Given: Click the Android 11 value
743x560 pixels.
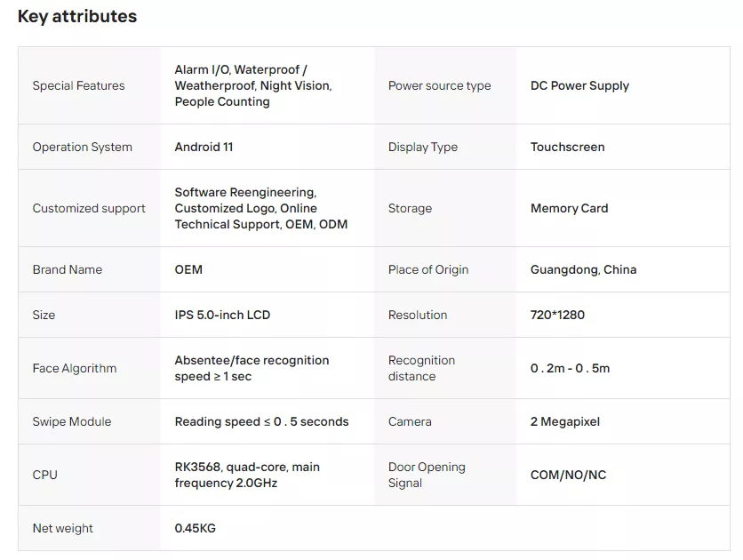Looking at the screenshot, I should [204, 147].
